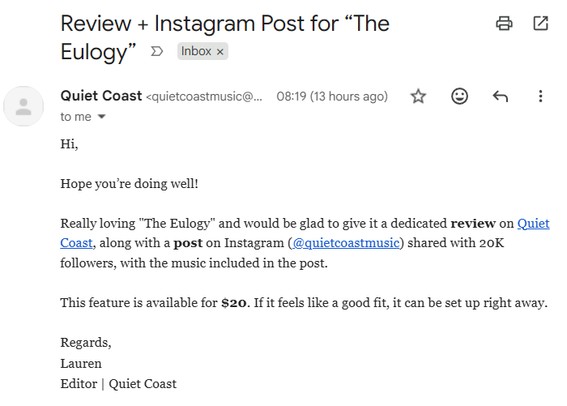Click the 08:19 timestamp
This screenshot has height=406, width=567.
tap(332, 97)
